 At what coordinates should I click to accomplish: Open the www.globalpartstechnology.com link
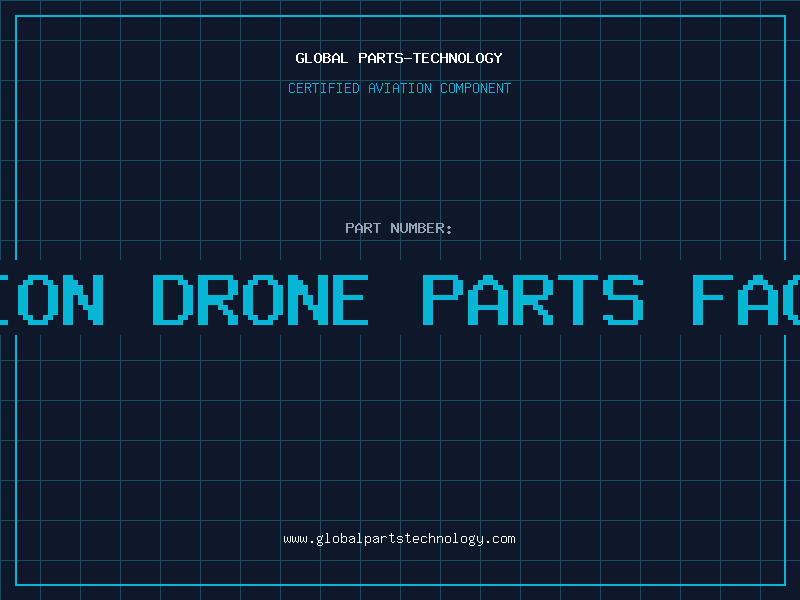(x=399, y=539)
